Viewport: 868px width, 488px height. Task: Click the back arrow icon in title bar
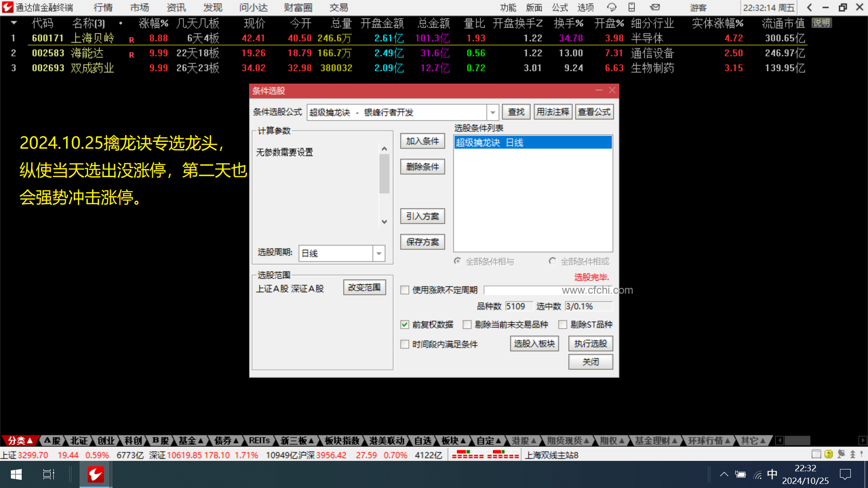809,7
